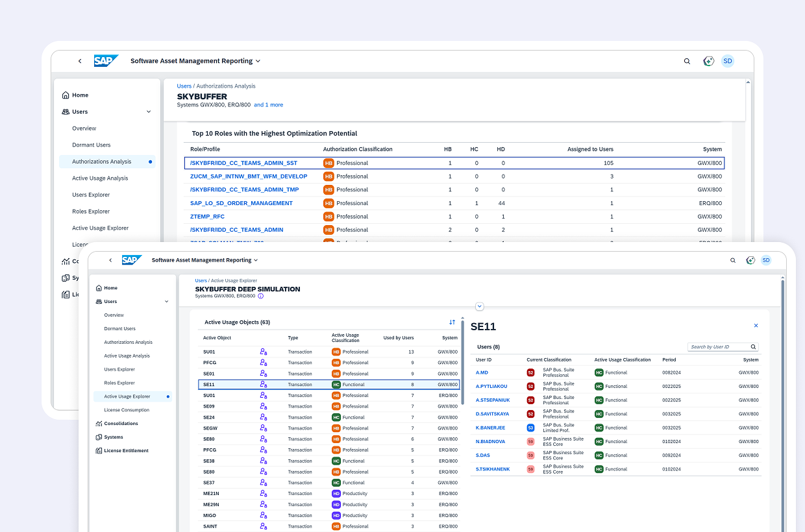
Task: Open user A.PYTLIAKOU
Action: pyautogui.click(x=490, y=387)
